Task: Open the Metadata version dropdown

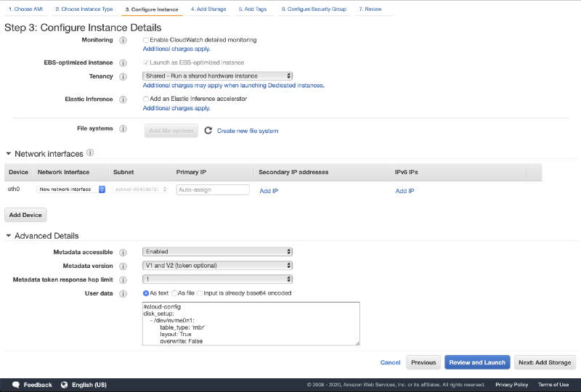Action: point(217,266)
